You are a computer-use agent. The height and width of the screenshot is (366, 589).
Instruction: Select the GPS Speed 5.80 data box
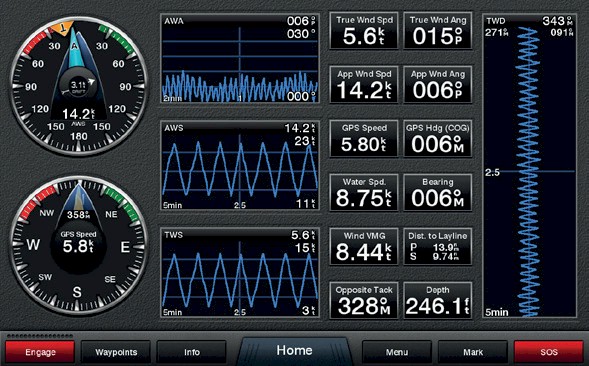364,139
